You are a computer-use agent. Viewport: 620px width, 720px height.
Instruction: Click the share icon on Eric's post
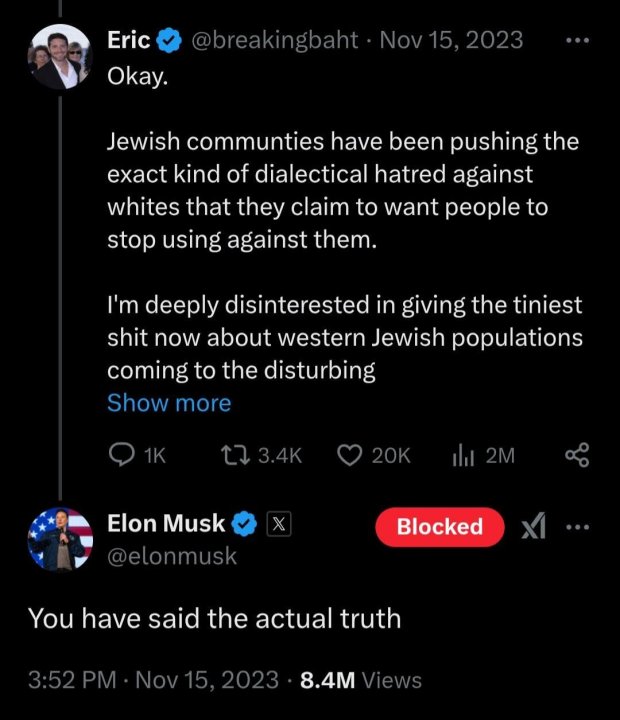578,456
